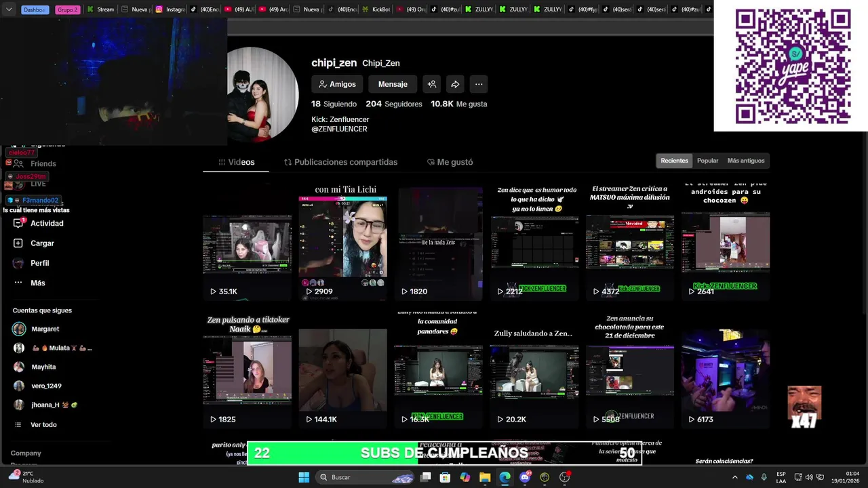Open Task View on the taskbar
Viewport: 868px width, 488px height.
(426, 477)
